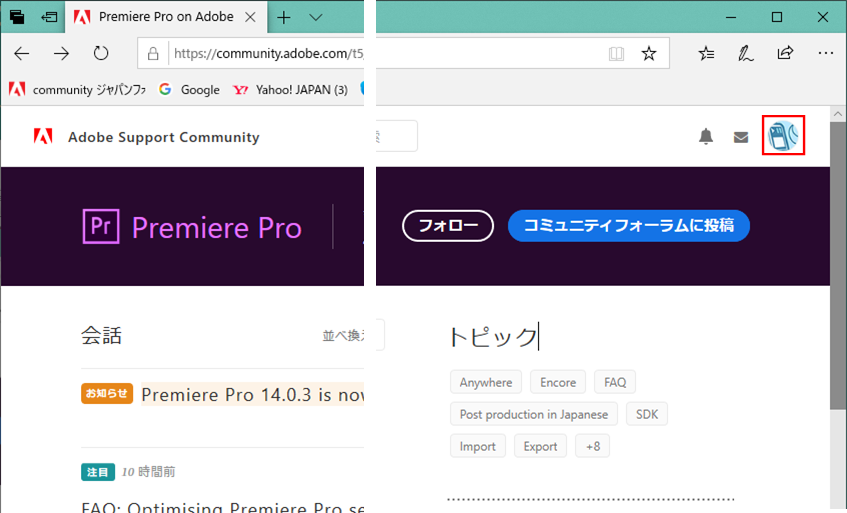Click the address bar URL
The image size is (847, 513).
pos(268,53)
